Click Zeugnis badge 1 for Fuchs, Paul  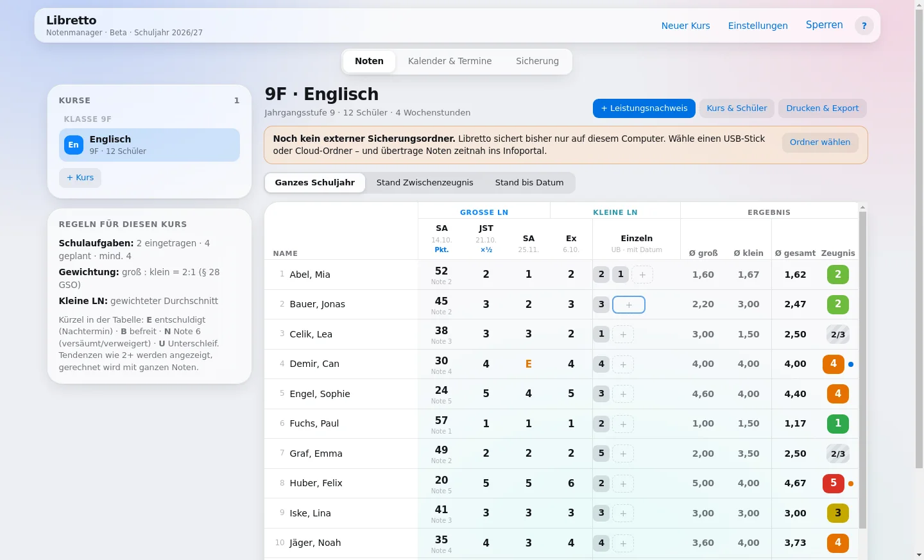tap(838, 423)
